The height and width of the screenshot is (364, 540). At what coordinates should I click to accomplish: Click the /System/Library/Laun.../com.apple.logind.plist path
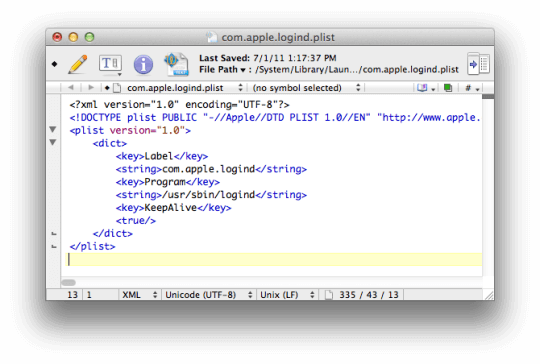(x=357, y=70)
